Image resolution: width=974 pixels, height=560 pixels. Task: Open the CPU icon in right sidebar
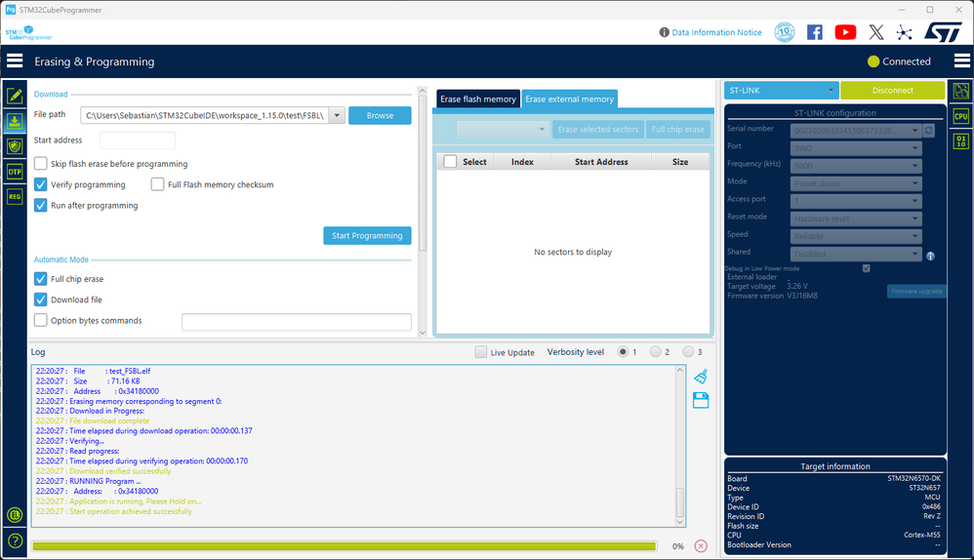961,116
